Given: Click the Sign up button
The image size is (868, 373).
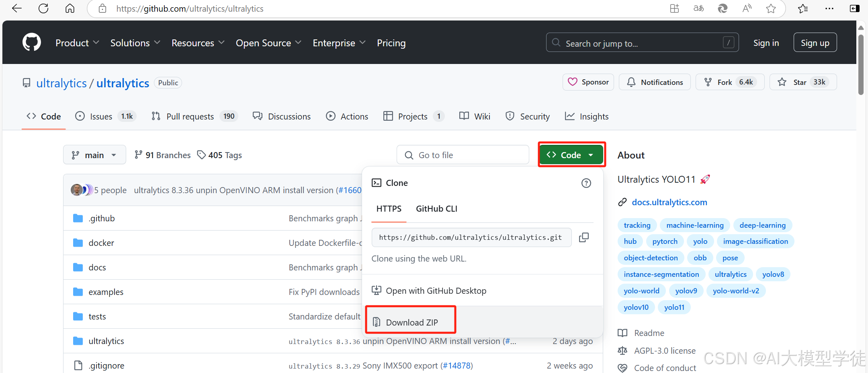Looking at the screenshot, I should click(815, 42).
